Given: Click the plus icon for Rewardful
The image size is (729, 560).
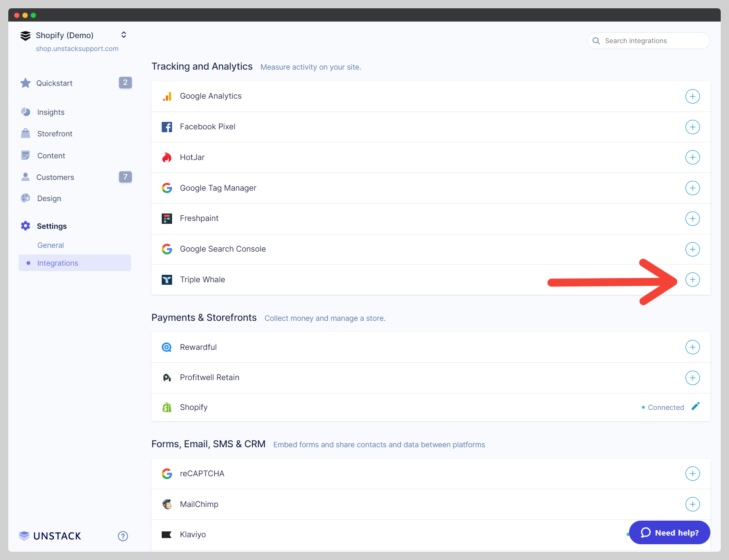Looking at the screenshot, I should (692, 347).
